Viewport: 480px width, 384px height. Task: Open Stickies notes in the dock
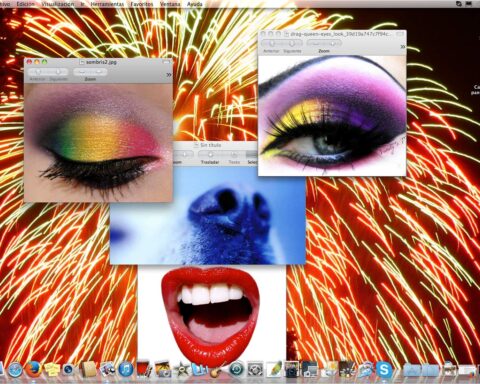pos(52,370)
